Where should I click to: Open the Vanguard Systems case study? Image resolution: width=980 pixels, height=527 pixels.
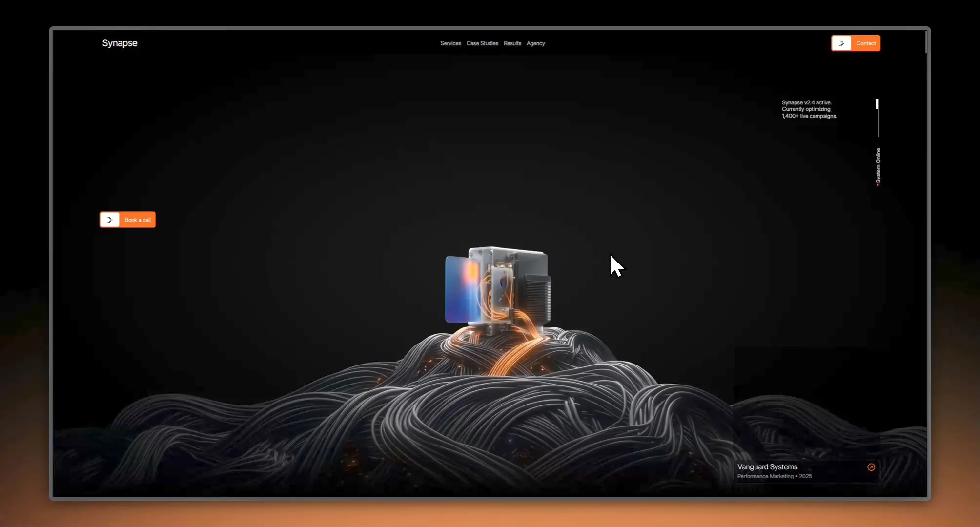(x=806, y=471)
